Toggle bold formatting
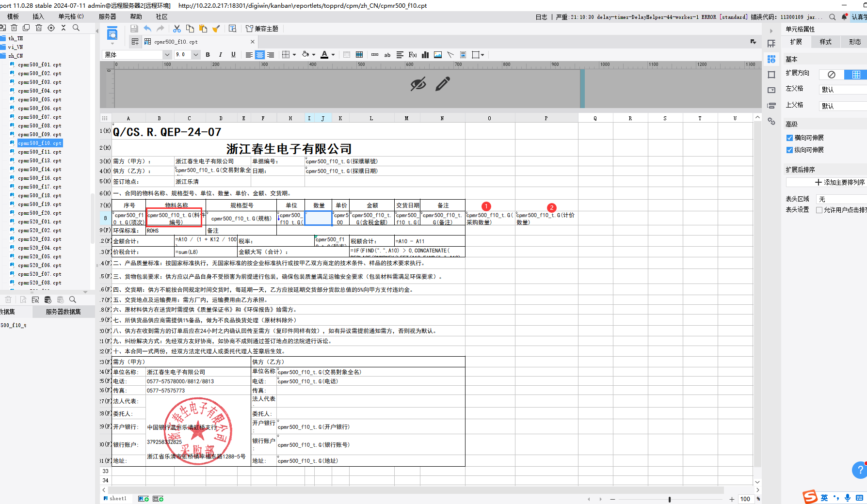Viewport: 867px width, 504px height. 208,55
